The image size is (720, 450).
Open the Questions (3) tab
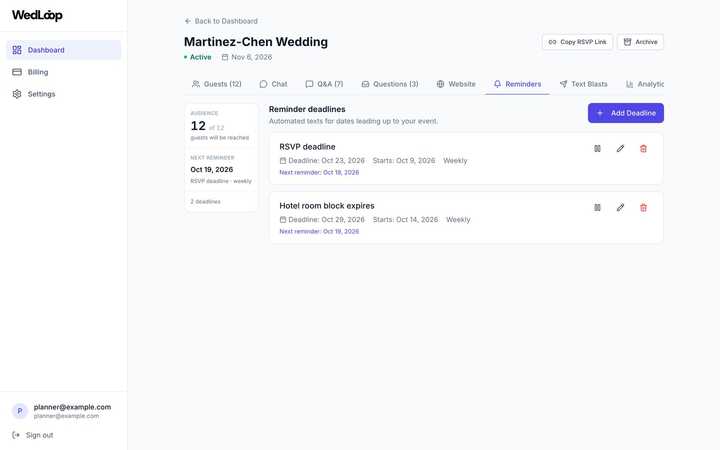point(390,84)
